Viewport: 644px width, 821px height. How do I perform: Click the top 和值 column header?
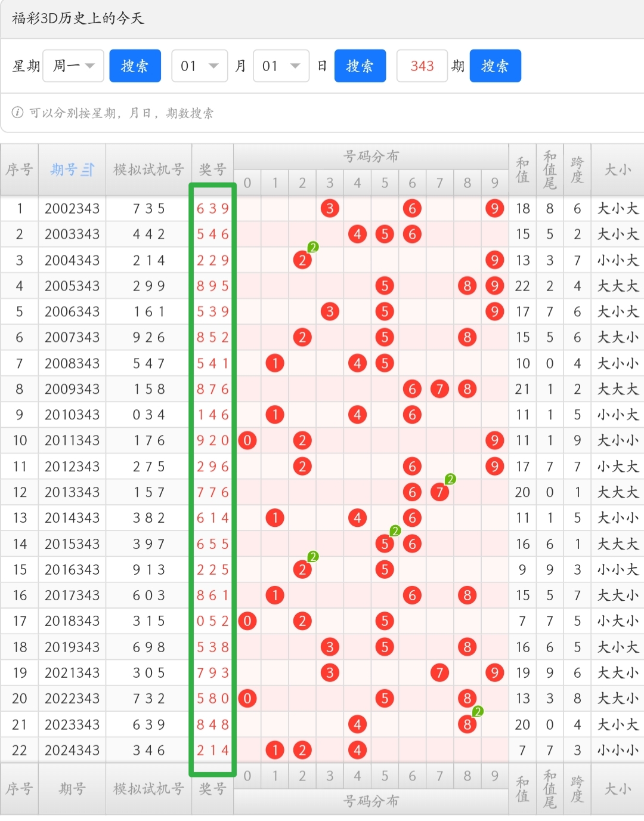pyautogui.click(x=522, y=170)
